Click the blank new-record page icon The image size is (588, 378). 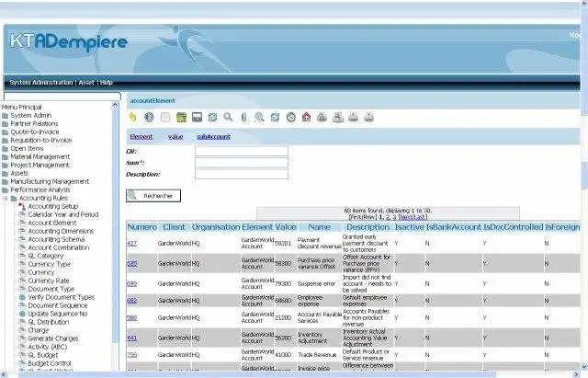coord(165,117)
